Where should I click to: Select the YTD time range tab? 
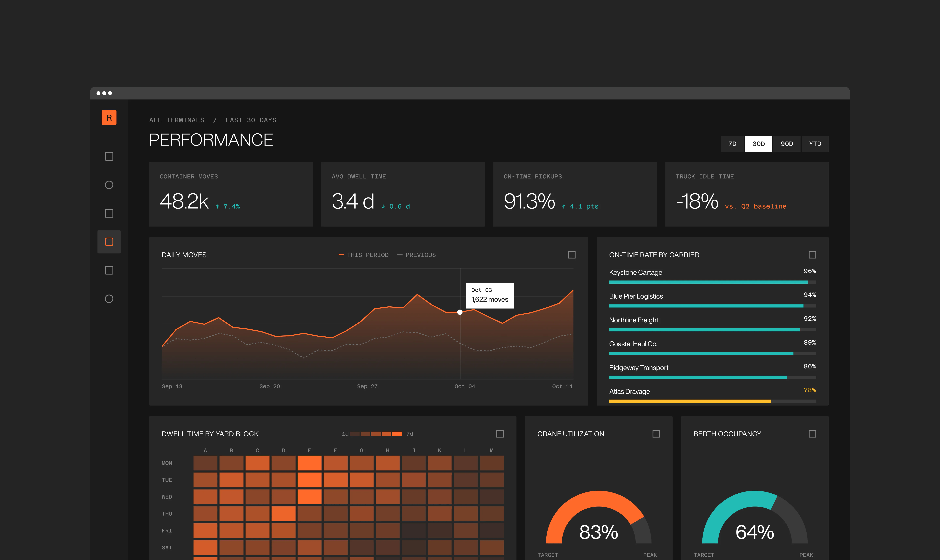tap(815, 144)
